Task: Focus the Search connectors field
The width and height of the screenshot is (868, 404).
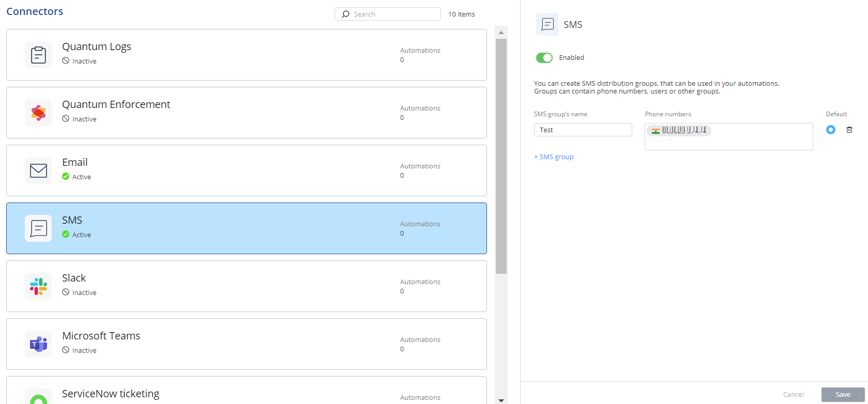Action: click(388, 14)
